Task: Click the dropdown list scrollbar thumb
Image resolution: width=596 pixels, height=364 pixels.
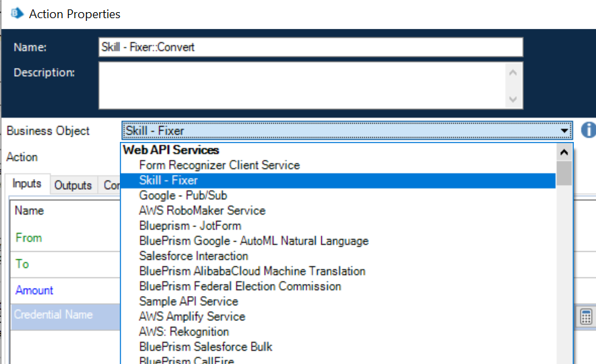Action: 564,173
